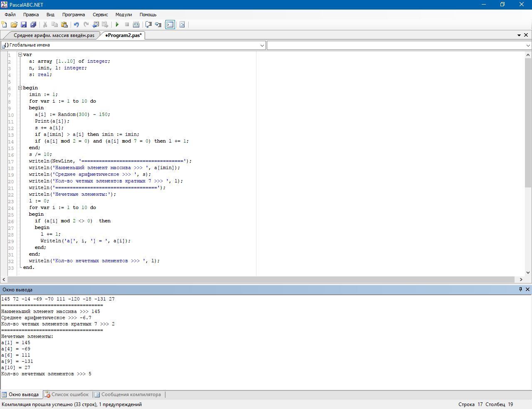The width and height of the screenshot is (532, 409).
Task: Click 'a[10] = 27' output line
Action: click(16, 367)
